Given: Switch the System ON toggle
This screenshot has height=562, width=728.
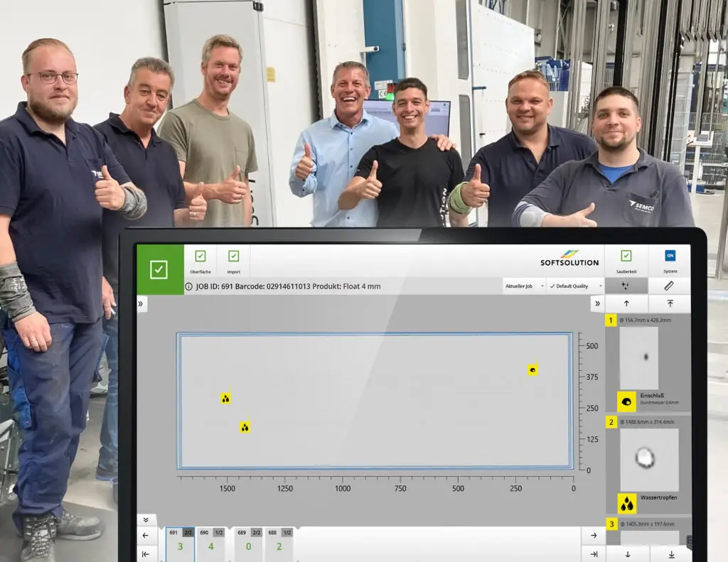Looking at the screenshot, I should pos(670,256).
